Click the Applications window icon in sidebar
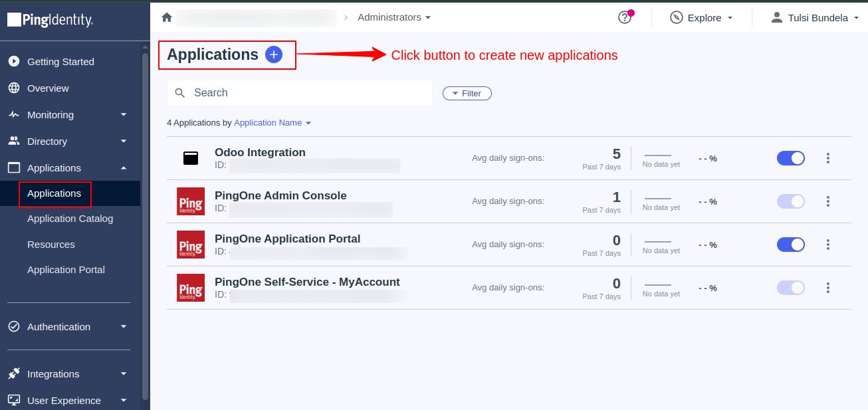The height and width of the screenshot is (410, 868). point(14,167)
